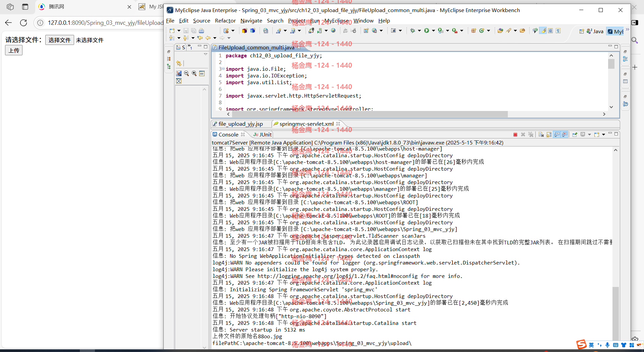
Task: Open the Window menu
Action: point(363,20)
